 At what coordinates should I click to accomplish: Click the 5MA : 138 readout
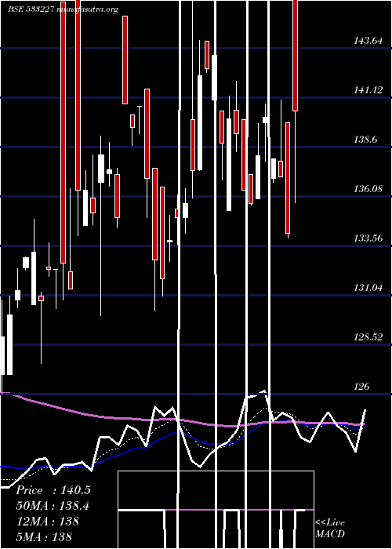pos(44,536)
